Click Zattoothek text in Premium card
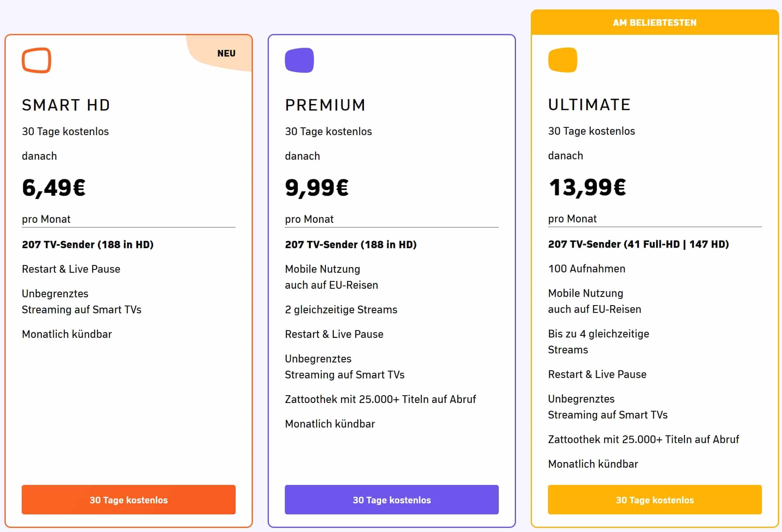Image resolution: width=782 pixels, height=532 pixels. click(380, 399)
